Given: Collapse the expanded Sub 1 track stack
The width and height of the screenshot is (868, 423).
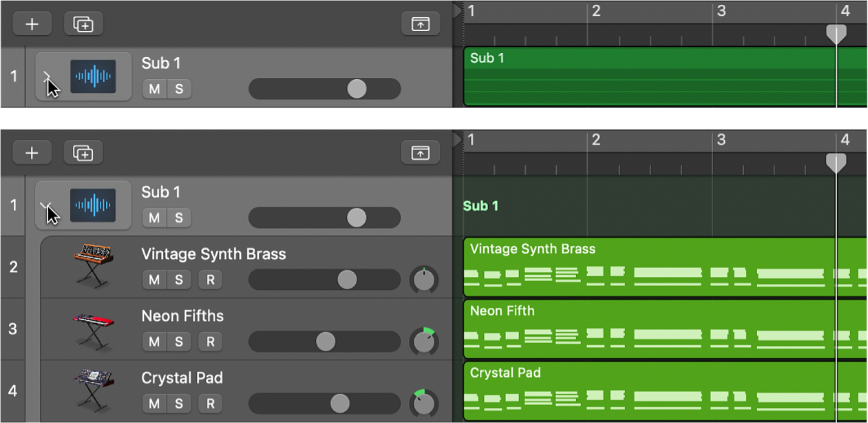Looking at the screenshot, I should [x=47, y=205].
